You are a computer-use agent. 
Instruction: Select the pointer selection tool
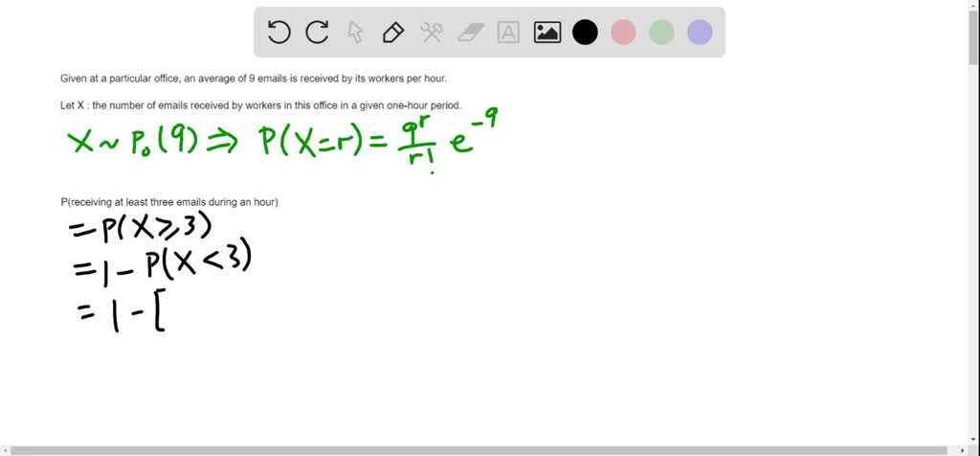pyautogui.click(x=355, y=33)
